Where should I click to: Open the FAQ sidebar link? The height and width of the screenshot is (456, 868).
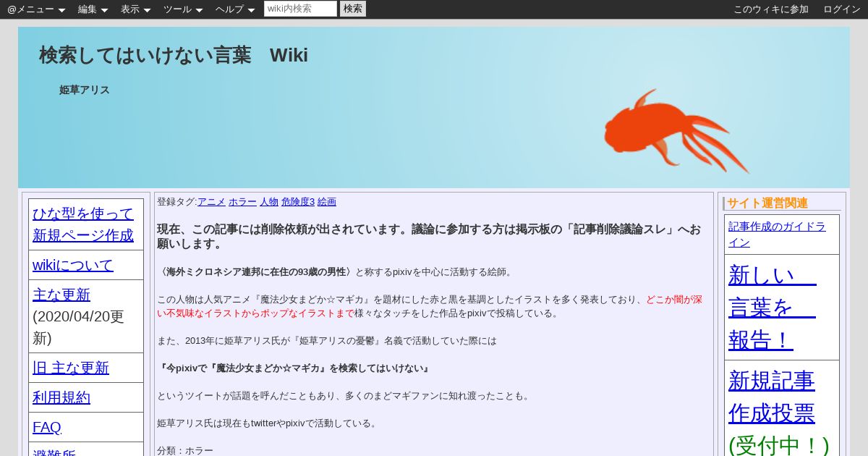click(x=47, y=427)
